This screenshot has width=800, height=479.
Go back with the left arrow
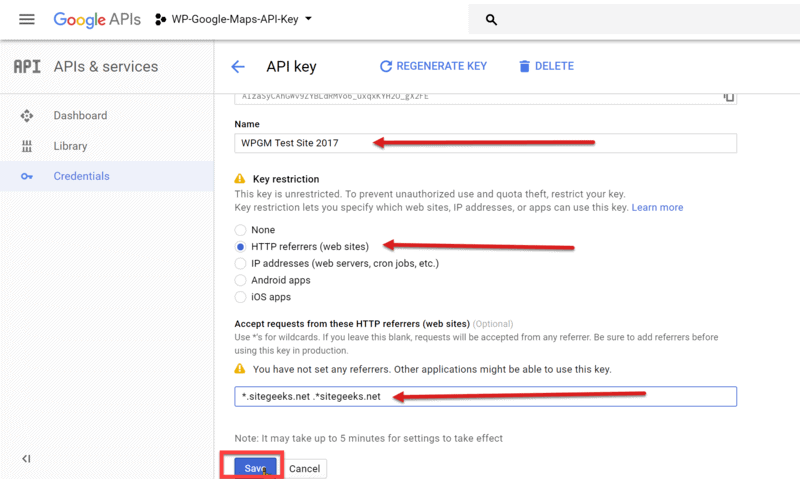pyautogui.click(x=238, y=66)
